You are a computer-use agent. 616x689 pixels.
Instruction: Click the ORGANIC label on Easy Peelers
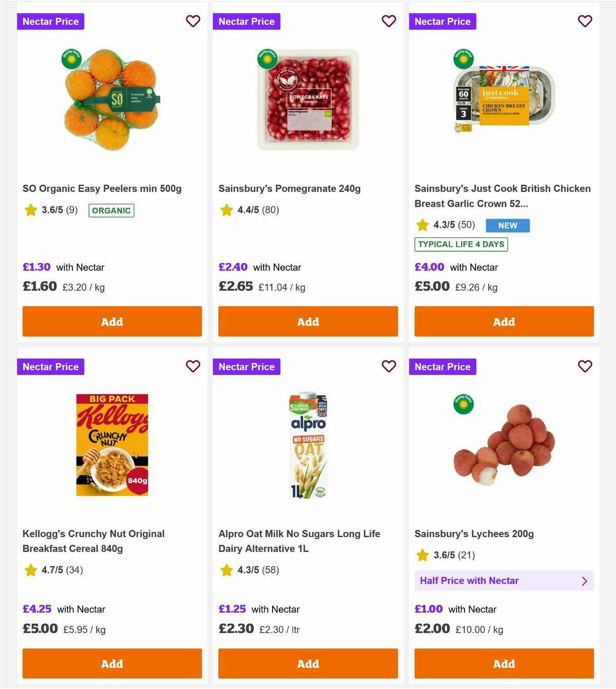point(111,210)
